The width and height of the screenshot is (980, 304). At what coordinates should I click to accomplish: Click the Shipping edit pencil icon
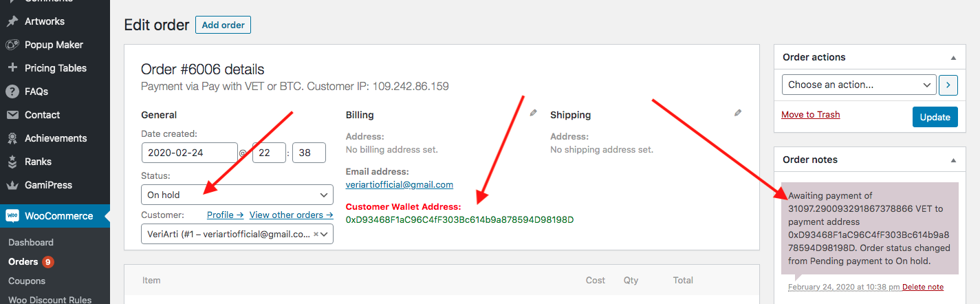[738, 113]
